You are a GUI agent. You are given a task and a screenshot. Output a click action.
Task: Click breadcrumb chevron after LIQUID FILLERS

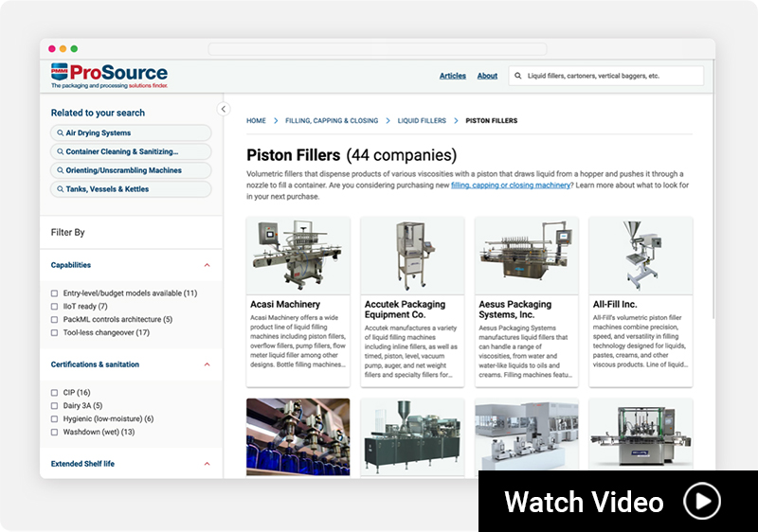[456, 120]
